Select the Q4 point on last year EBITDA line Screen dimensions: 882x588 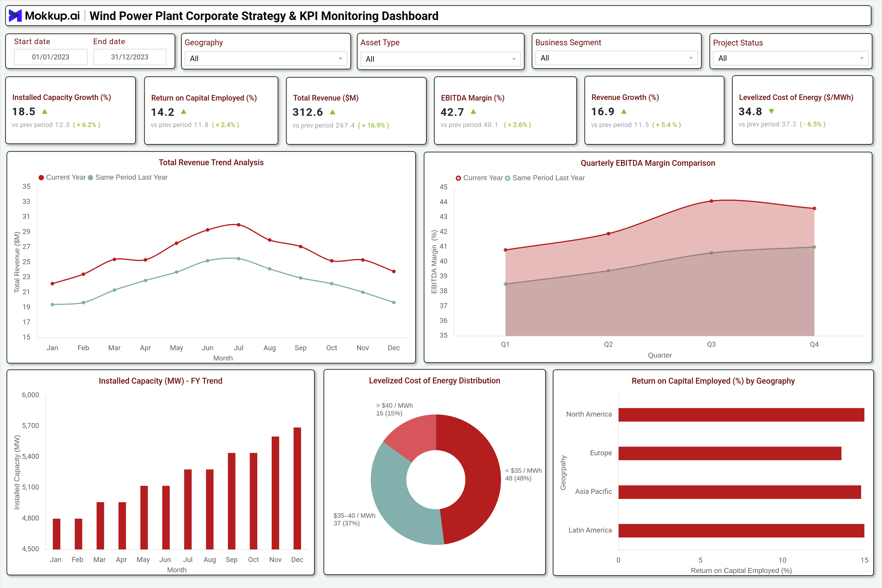click(814, 247)
